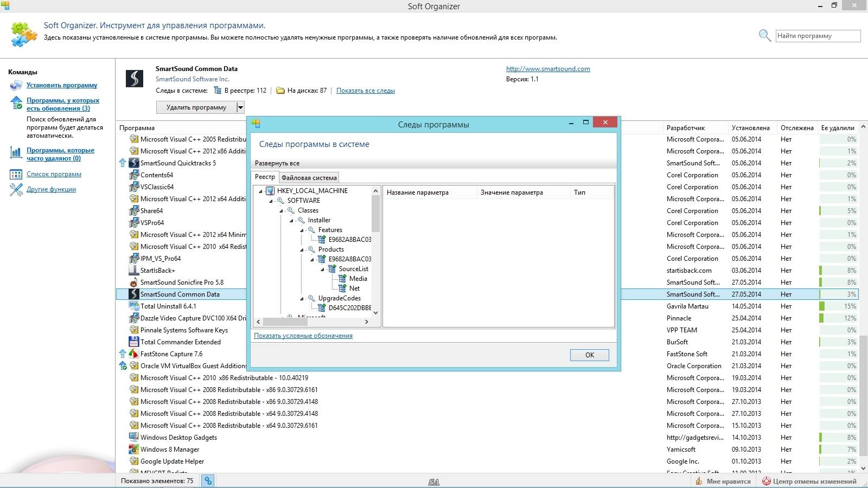Image resolution: width=868 pixels, height=488 pixels.
Task: Click the Soft Organizer logo icon
Action: click(24, 35)
